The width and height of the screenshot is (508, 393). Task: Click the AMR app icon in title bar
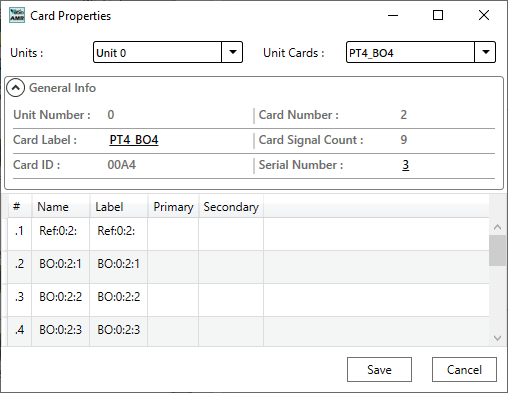coord(17,15)
